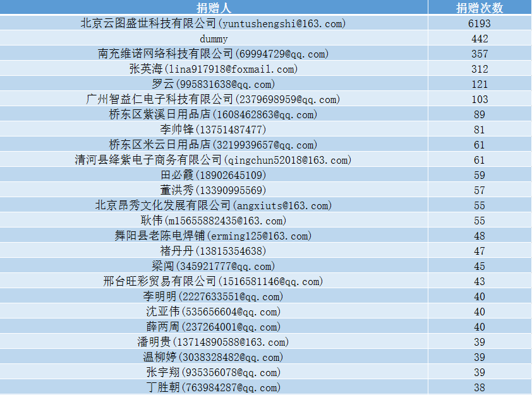Click count 39 in the 温柳婷 row
This screenshot has height=395, width=532.
coord(480,357)
